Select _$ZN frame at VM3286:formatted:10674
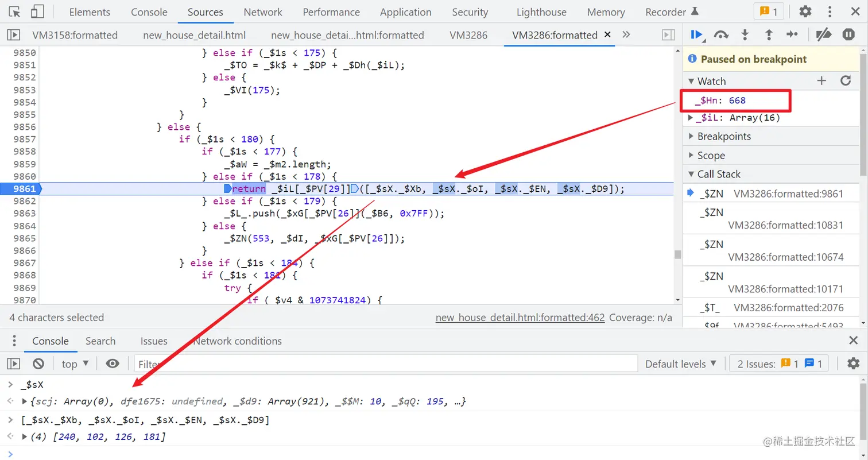The height and width of the screenshot is (460, 868). [771, 250]
